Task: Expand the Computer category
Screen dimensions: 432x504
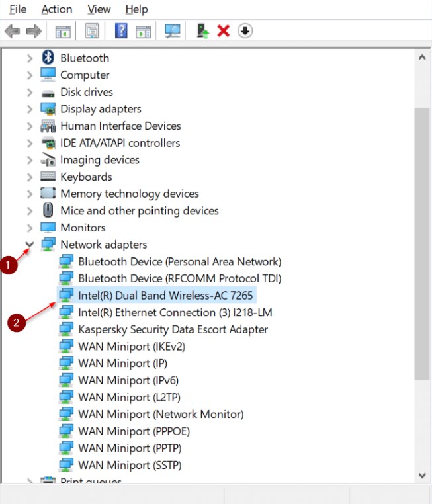Action: [30, 75]
